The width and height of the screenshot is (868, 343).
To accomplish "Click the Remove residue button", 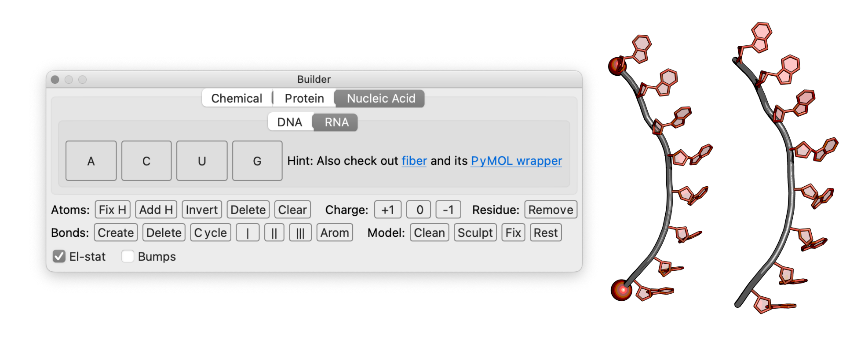I will tap(551, 210).
